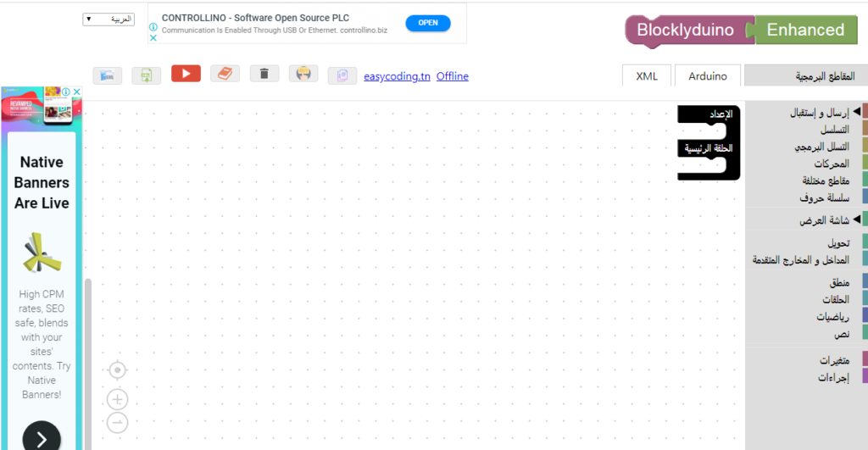
Task: Open the easycoding.tn link
Action: [x=397, y=76]
